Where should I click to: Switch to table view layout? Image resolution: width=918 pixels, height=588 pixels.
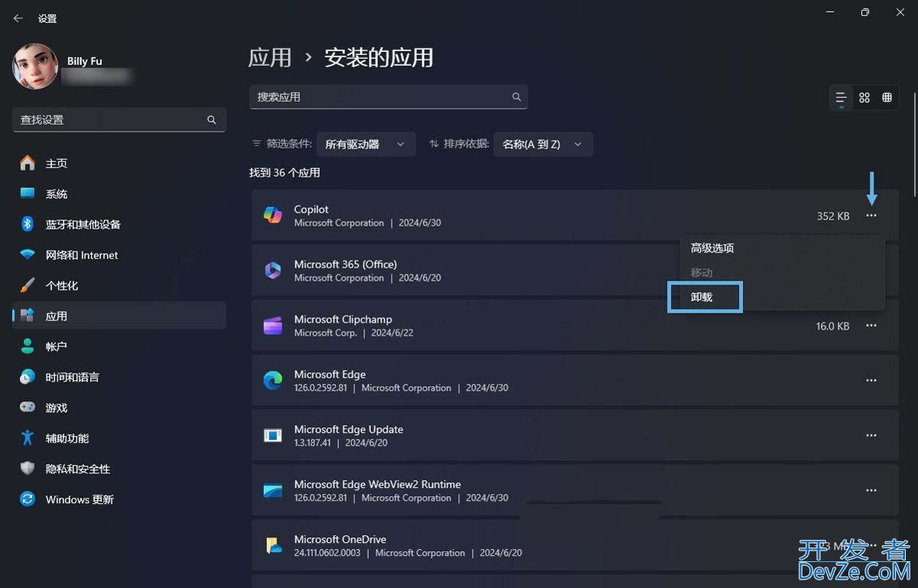(887, 98)
